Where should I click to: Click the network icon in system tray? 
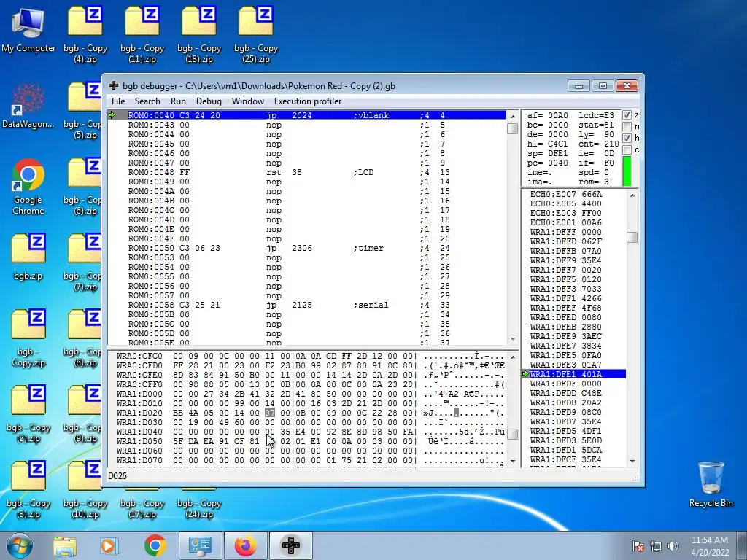pos(656,545)
